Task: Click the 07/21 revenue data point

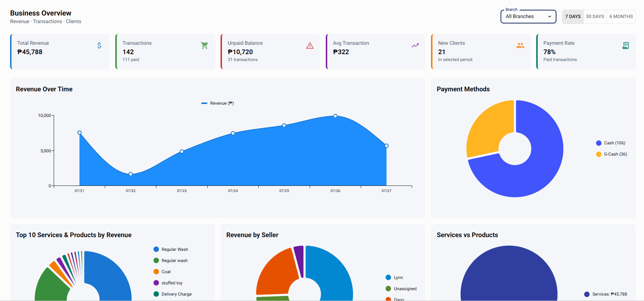Action: (x=80, y=133)
